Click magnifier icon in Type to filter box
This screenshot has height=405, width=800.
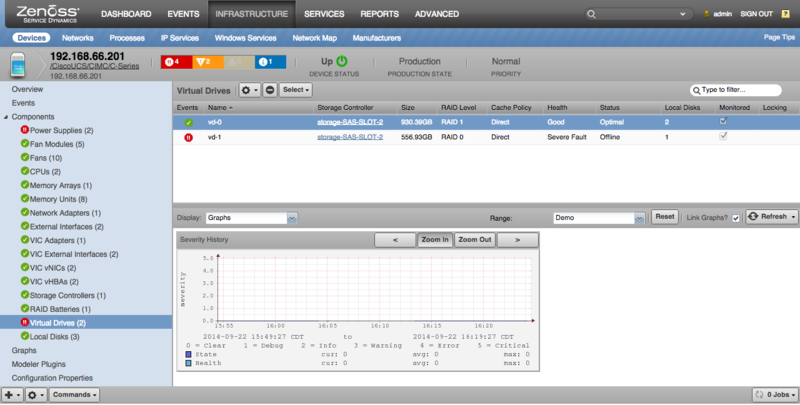[x=696, y=91]
